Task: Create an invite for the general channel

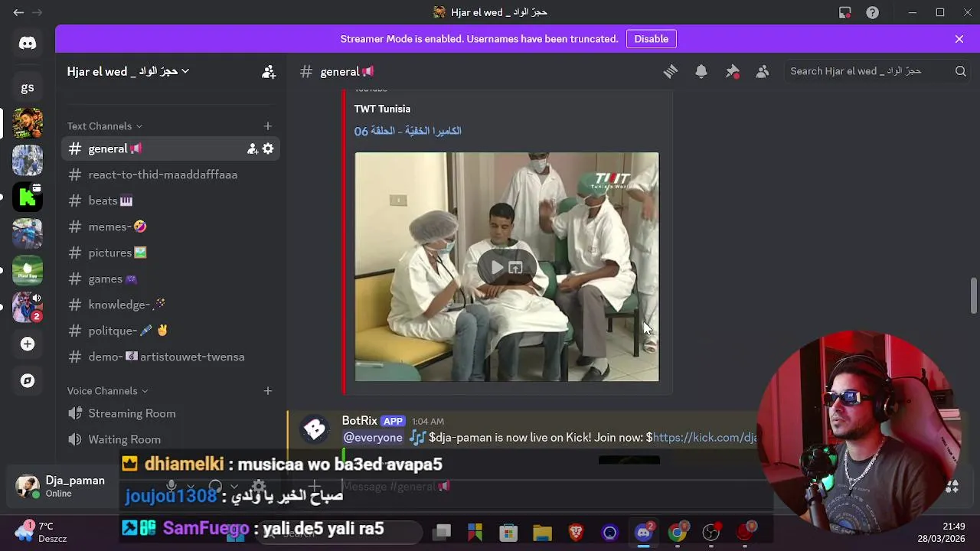Action: (252, 149)
